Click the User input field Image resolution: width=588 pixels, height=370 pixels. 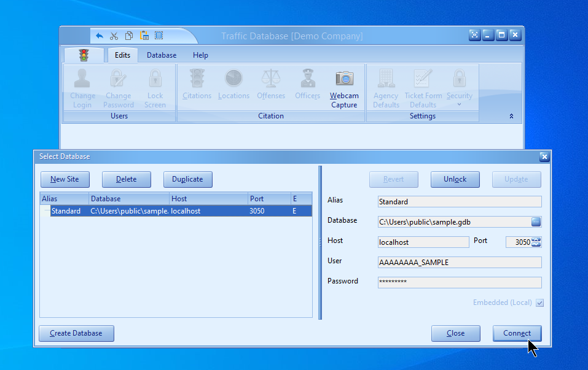(460, 263)
